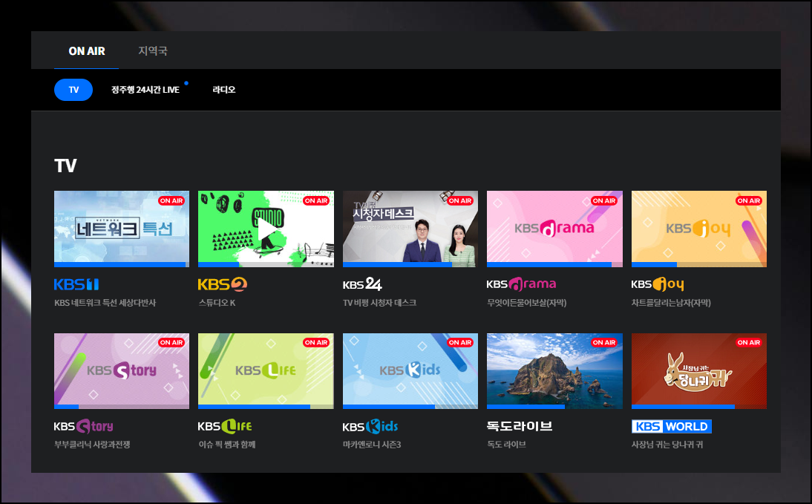The width and height of the screenshot is (812, 504).
Task: Open program title 스튜디오 K
Action: coord(217,303)
